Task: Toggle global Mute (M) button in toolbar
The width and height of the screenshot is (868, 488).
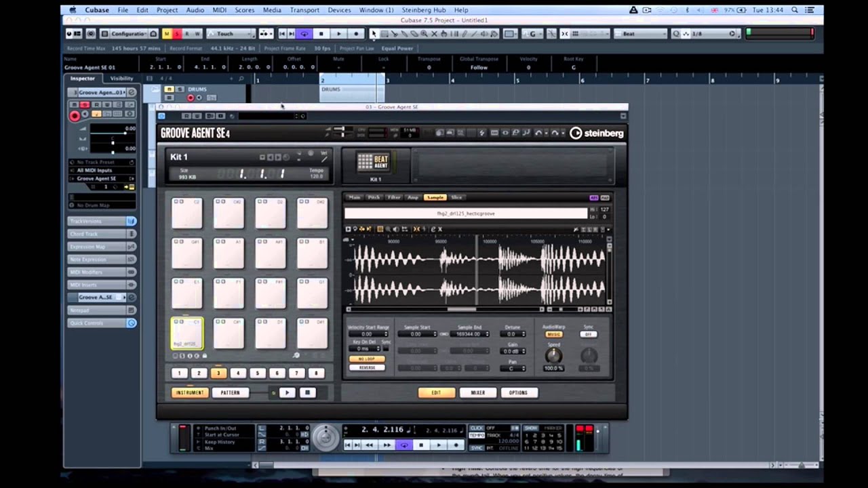Action: [167, 34]
